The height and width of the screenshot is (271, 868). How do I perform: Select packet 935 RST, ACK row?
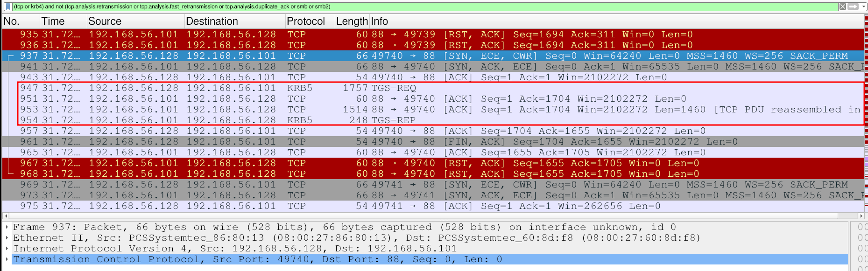433,35
